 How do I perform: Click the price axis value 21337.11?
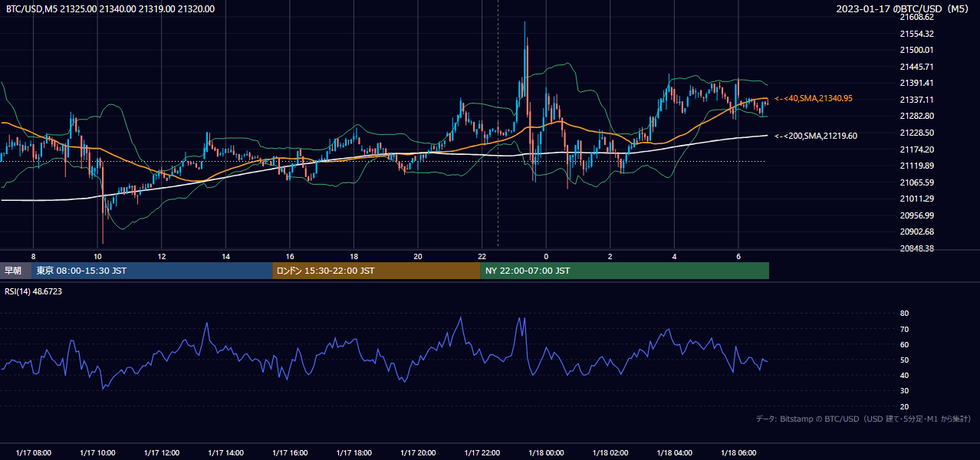(x=916, y=100)
